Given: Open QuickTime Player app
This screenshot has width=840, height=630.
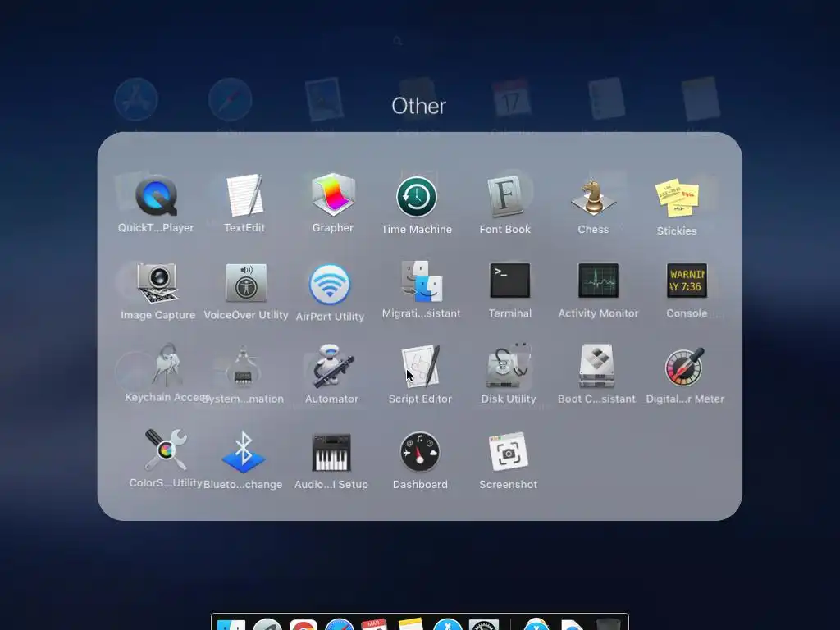Looking at the screenshot, I should tap(156, 197).
